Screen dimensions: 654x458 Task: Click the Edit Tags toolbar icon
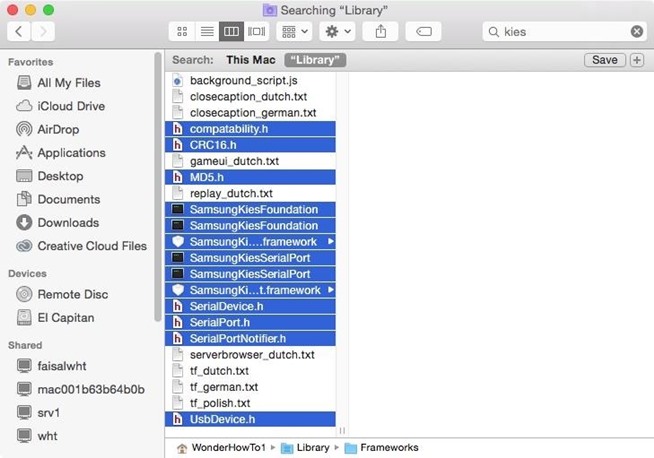tap(423, 32)
